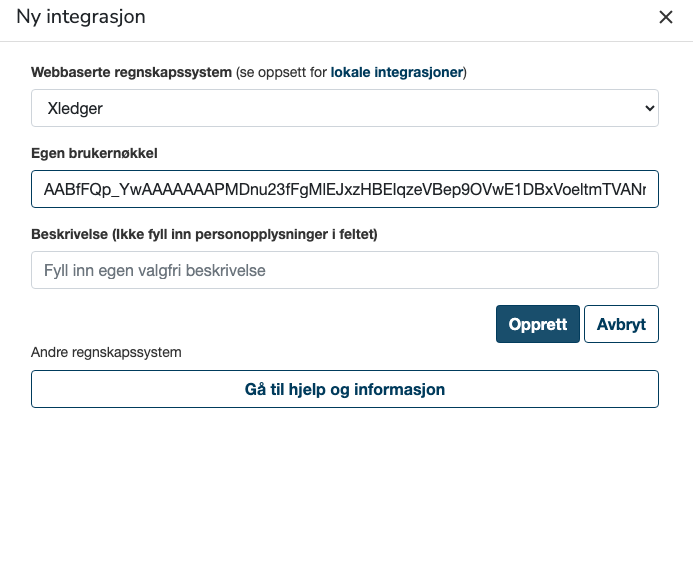Click the empty area below the help button
The image size is (693, 565).
click(x=345, y=486)
